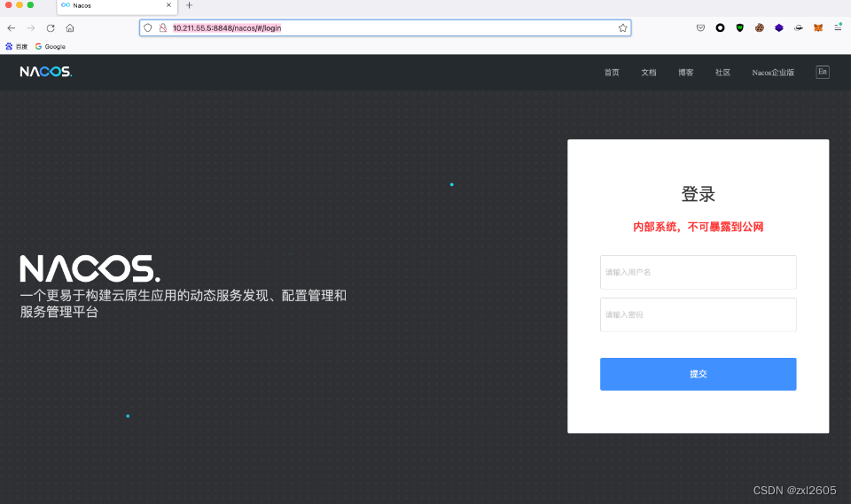
Task: Focus the username input field
Action: [x=698, y=272]
